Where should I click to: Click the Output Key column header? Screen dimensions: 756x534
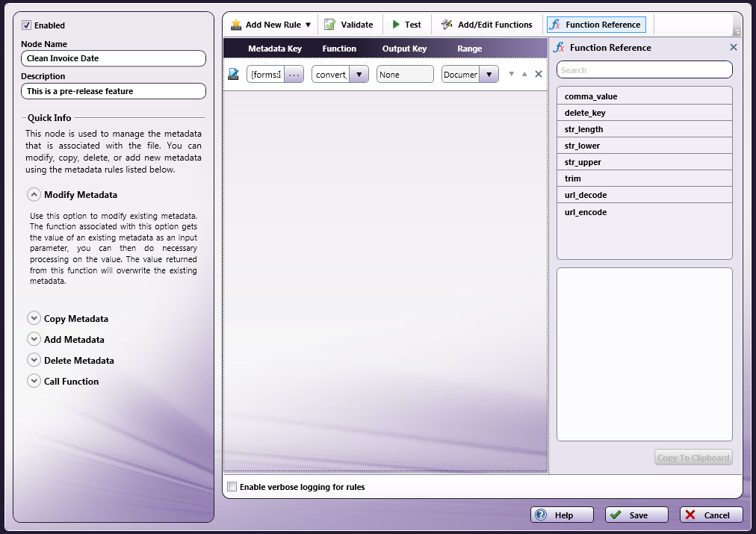point(404,49)
